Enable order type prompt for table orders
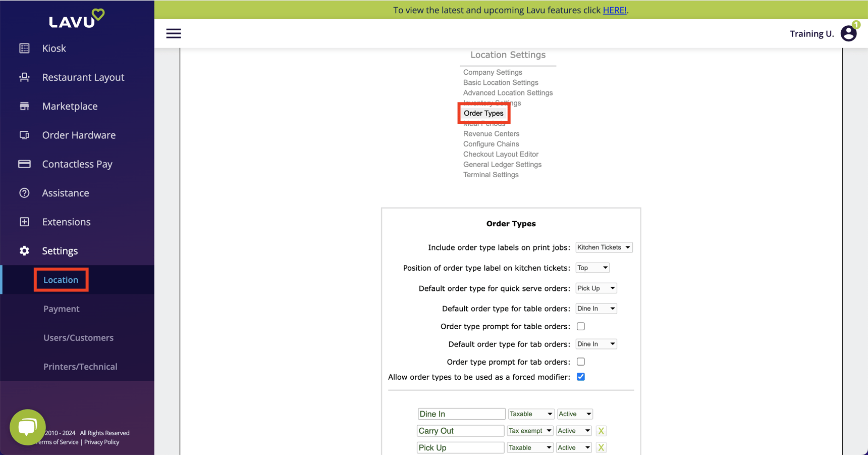Viewport: 868px width, 455px height. tap(580, 326)
